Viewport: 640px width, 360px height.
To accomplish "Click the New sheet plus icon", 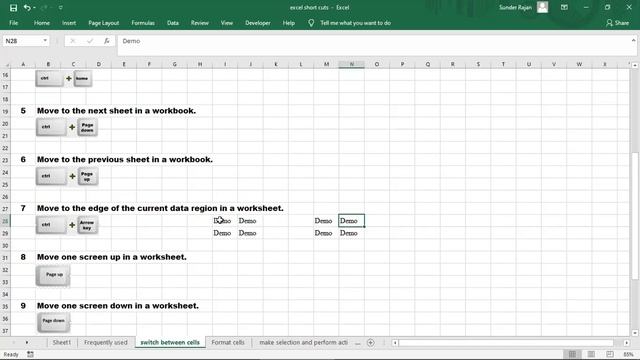I will 371,343.
